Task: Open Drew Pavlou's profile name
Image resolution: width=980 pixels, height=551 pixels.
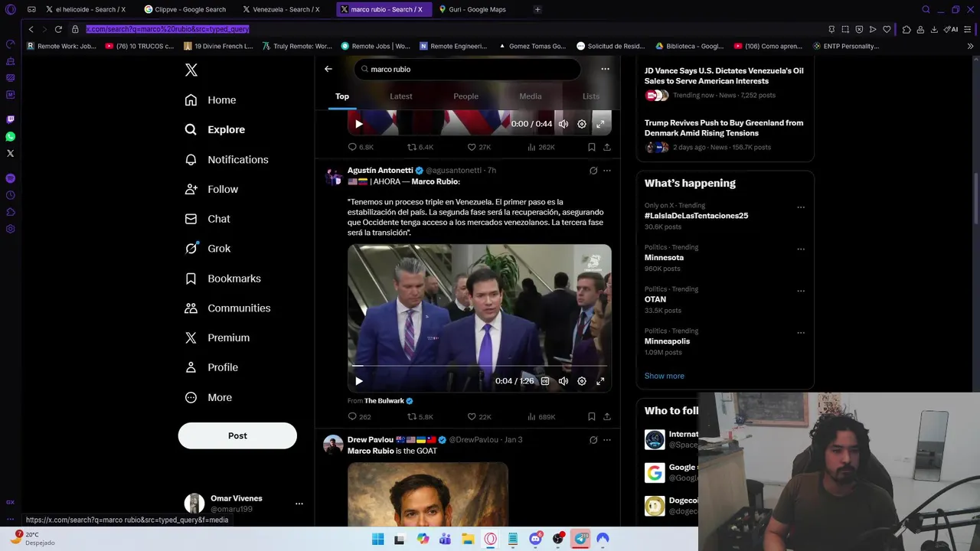Action: pos(371,440)
